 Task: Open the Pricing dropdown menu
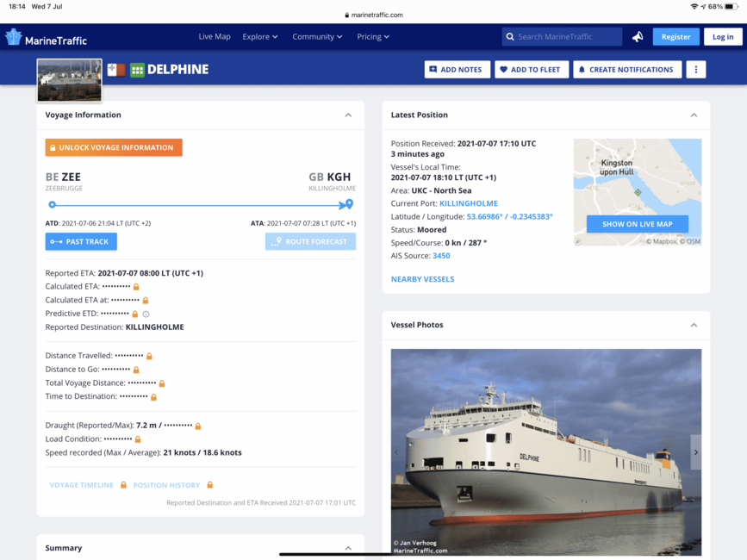(x=373, y=37)
